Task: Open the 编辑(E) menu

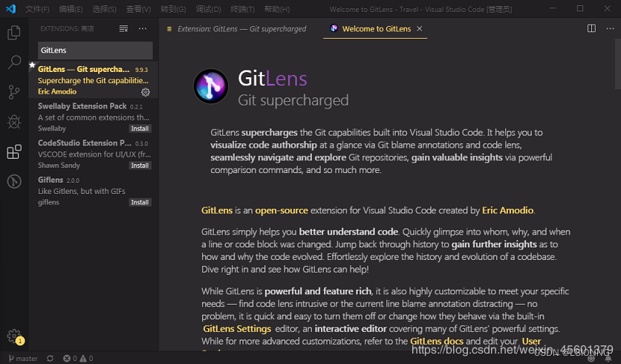Action: [71, 9]
